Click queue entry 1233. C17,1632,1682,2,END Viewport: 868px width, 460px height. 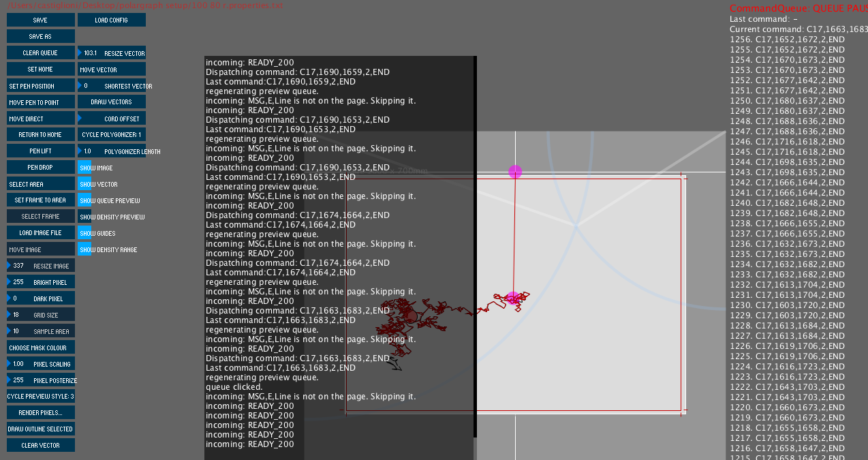point(787,275)
